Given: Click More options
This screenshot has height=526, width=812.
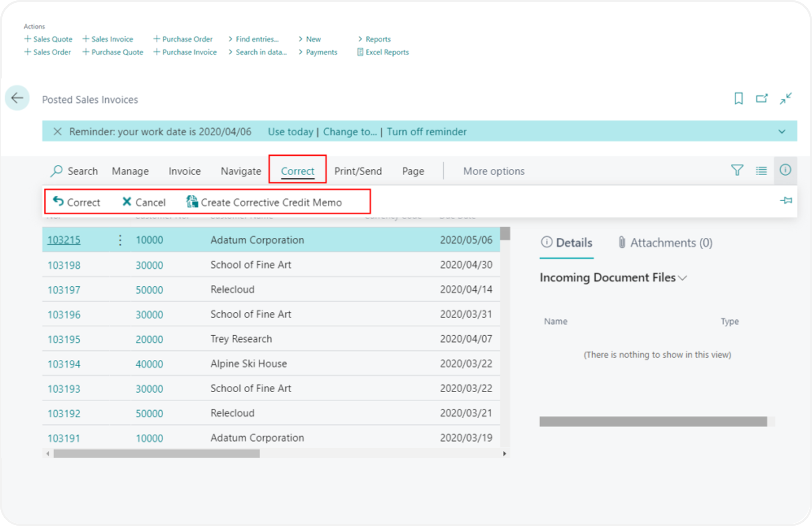Looking at the screenshot, I should tap(494, 171).
